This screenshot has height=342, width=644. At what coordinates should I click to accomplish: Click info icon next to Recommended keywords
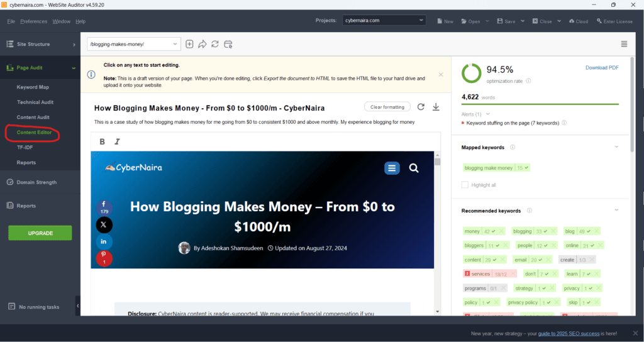[530, 211]
